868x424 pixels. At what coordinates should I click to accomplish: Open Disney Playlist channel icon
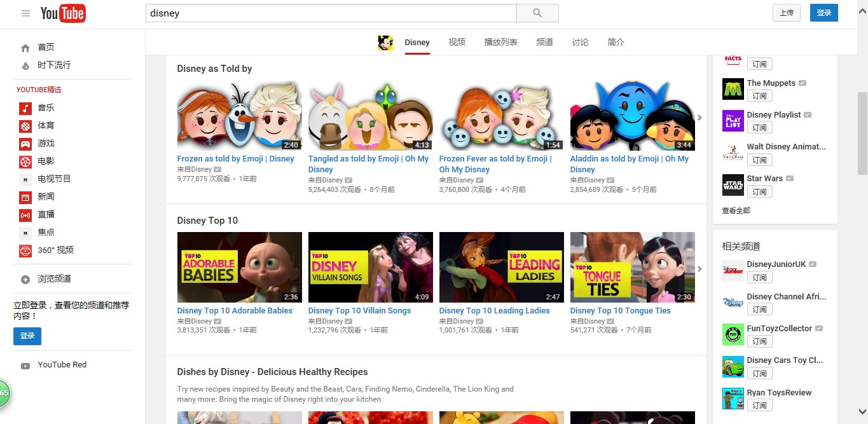coord(733,121)
